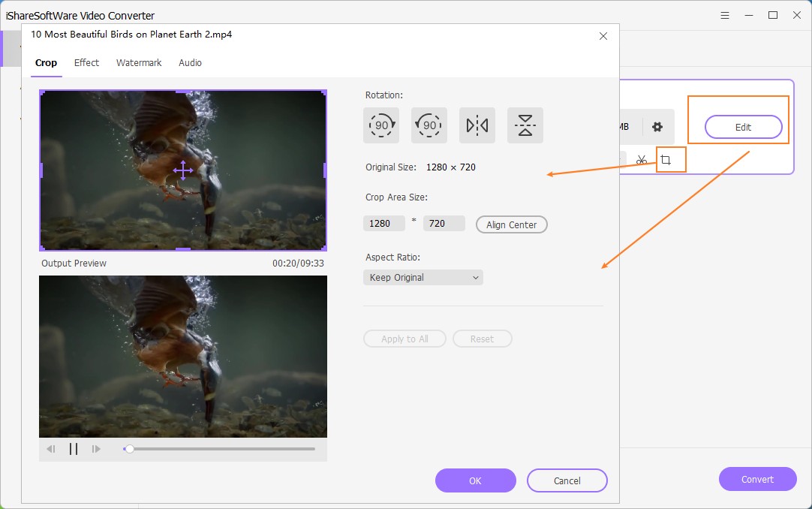This screenshot has height=509, width=812.
Task: Click the preview playback progress slider
Action: point(219,449)
